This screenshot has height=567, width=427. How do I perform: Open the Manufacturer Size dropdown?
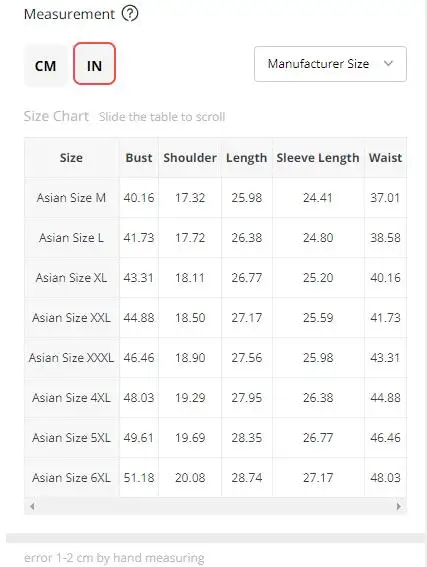[x=330, y=64]
